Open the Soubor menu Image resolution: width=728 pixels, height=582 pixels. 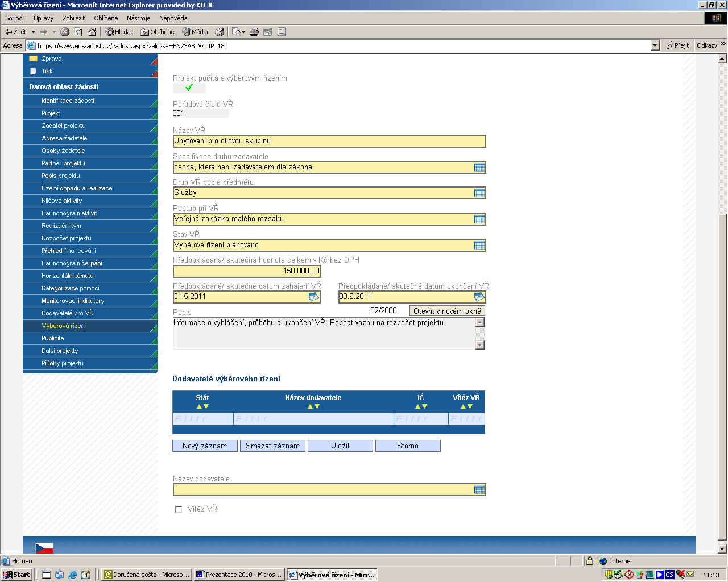coord(15,18)
